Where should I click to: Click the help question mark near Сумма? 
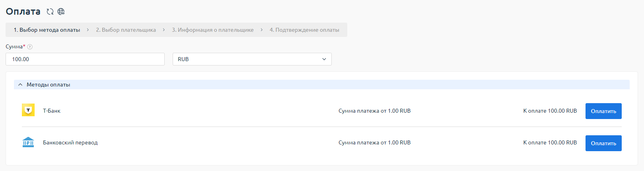[x=30, y=47]
